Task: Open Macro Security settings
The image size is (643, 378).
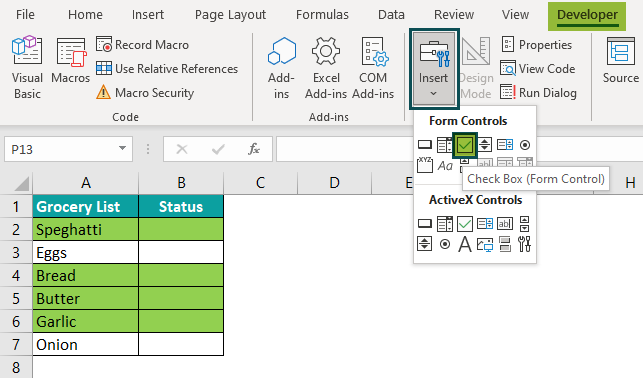Action: coord(145,93)
